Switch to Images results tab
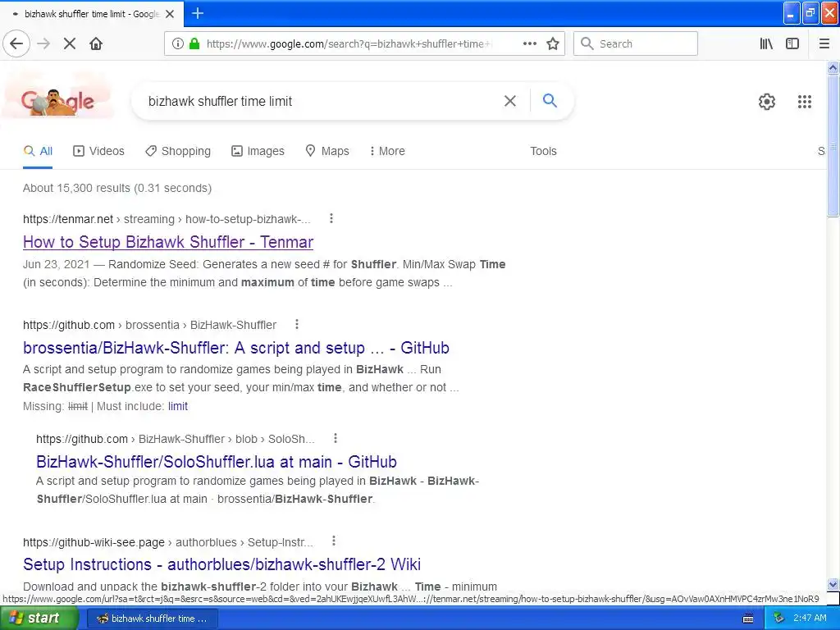Screen dimensions: 840x630 (258, 151)
